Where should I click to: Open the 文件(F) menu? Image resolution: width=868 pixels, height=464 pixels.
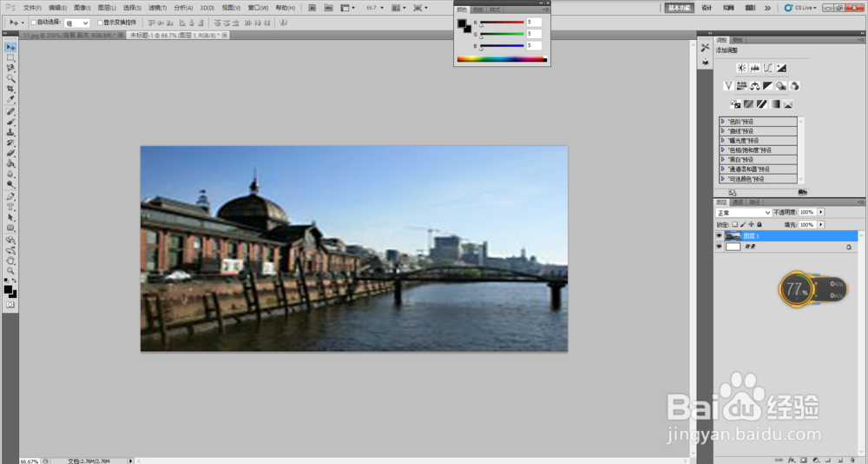click(32, 8)
